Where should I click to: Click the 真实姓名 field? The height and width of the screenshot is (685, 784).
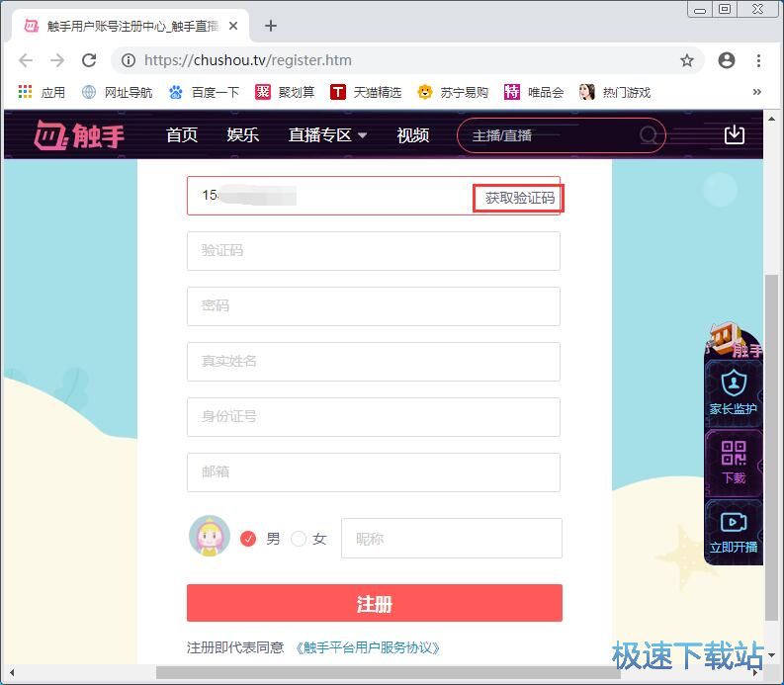pyautogui.click(x=374, y=362)
